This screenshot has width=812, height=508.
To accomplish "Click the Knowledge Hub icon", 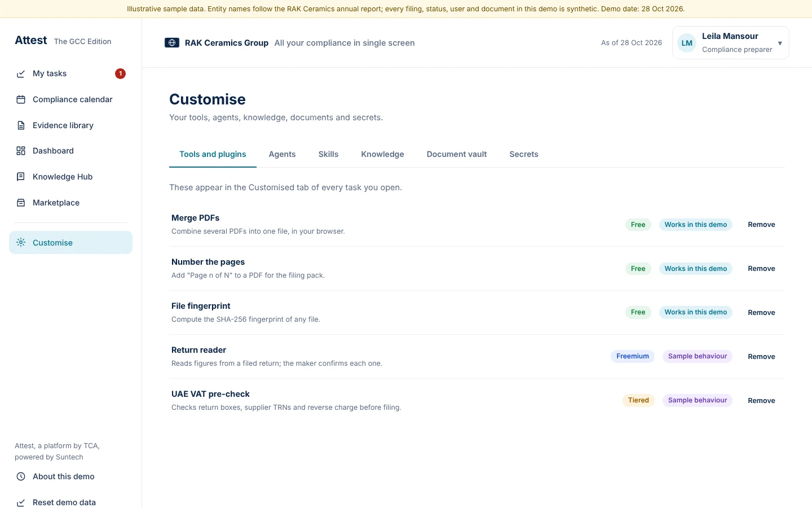I will coord(21,177).
